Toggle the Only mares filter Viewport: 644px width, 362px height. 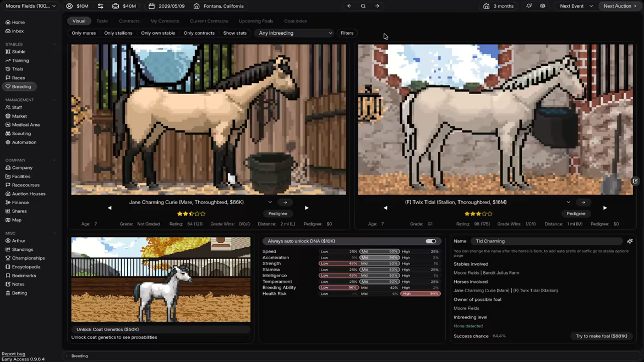(x=83, y=33)
